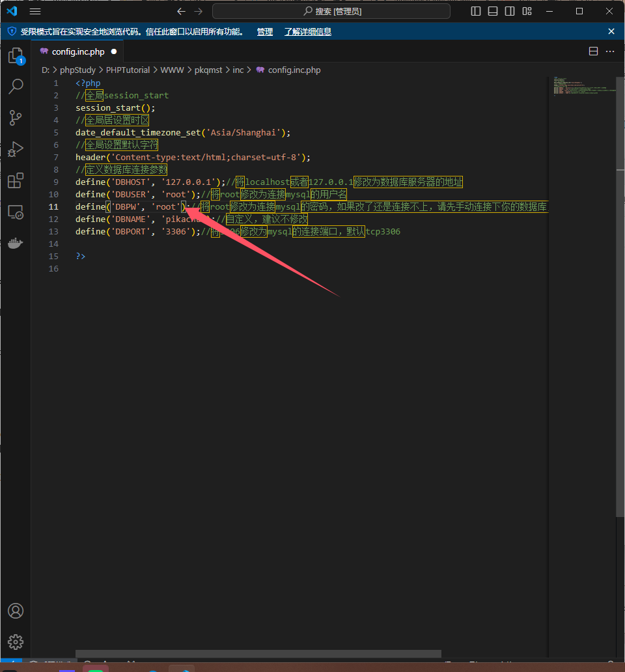Open the Search view in activity bar

[15, 87]
